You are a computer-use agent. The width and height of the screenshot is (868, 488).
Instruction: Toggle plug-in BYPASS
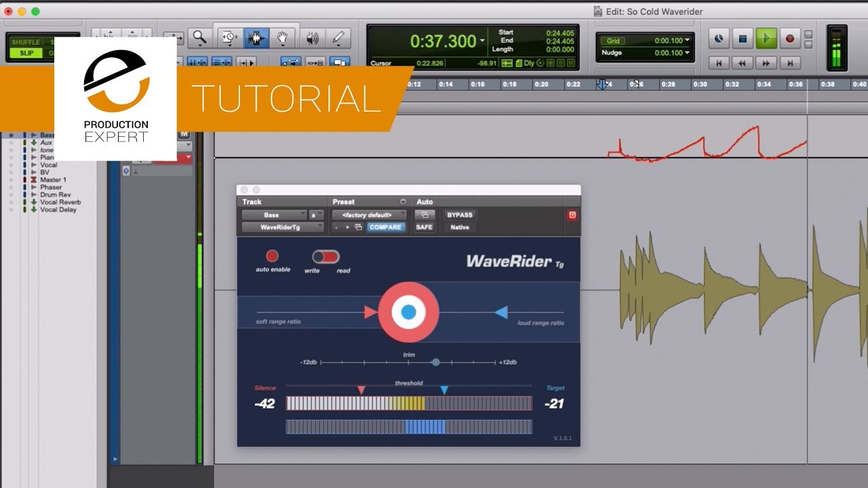[x=459, y=215]
